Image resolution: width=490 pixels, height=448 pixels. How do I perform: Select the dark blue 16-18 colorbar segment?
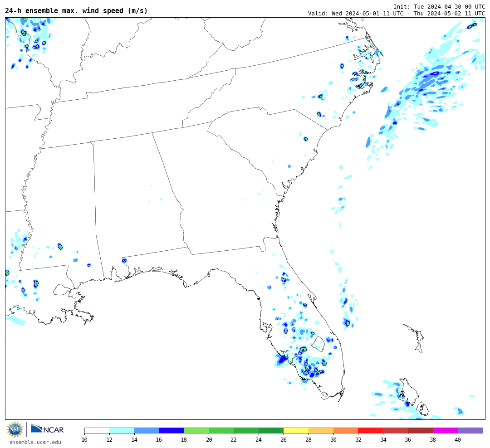point(171,431)
